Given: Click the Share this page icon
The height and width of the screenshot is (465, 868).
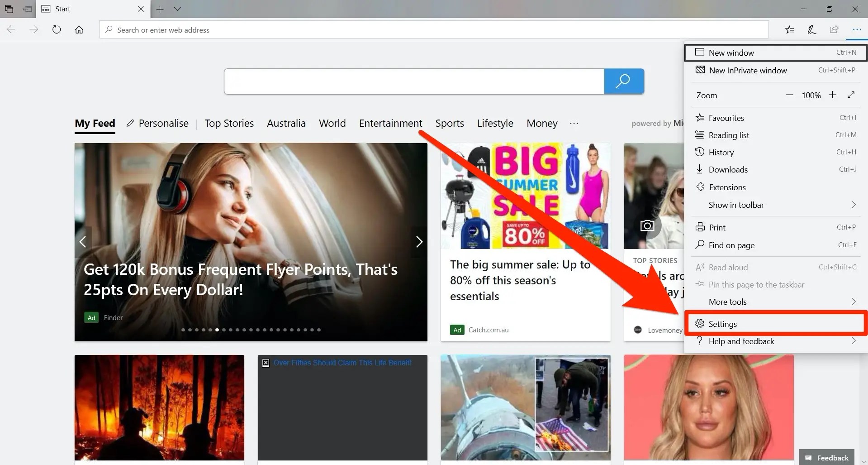Looking at the screenshot, I should tap(834, 30).
